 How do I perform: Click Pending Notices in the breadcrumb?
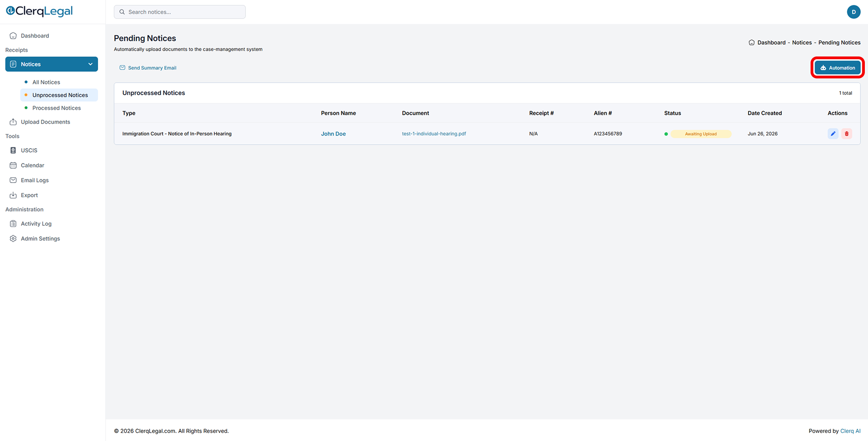point(839,42)
